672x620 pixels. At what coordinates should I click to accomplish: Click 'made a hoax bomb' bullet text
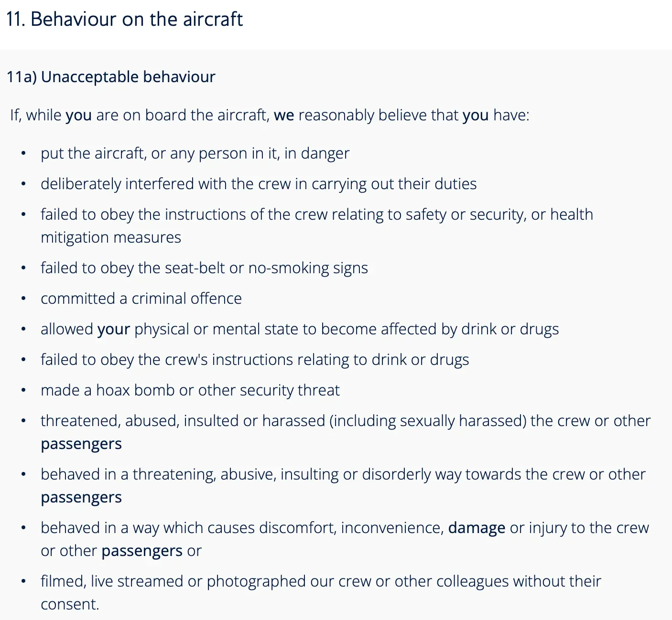[190, 390]
